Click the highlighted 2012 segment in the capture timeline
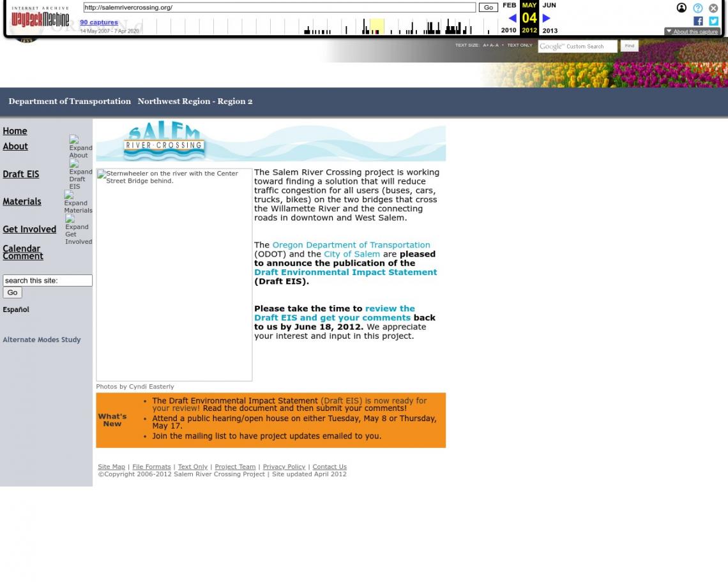 pos(377,26)
